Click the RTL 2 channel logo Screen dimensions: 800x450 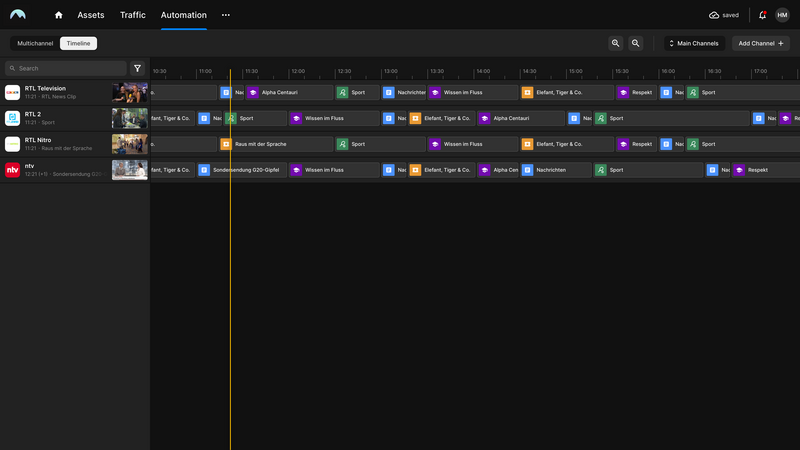[x=12, y=118]
